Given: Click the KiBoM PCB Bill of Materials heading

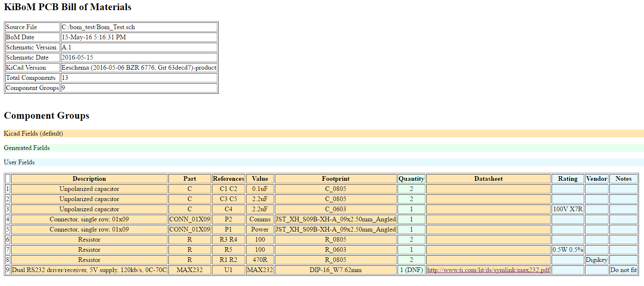Looking at the screenshot, I should pos(68,7).
